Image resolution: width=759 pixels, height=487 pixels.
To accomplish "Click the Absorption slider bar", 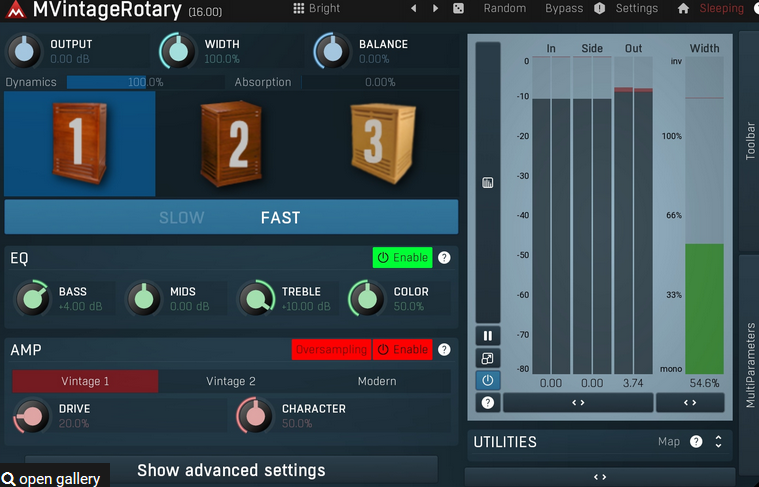I will (x=380, y=82).
